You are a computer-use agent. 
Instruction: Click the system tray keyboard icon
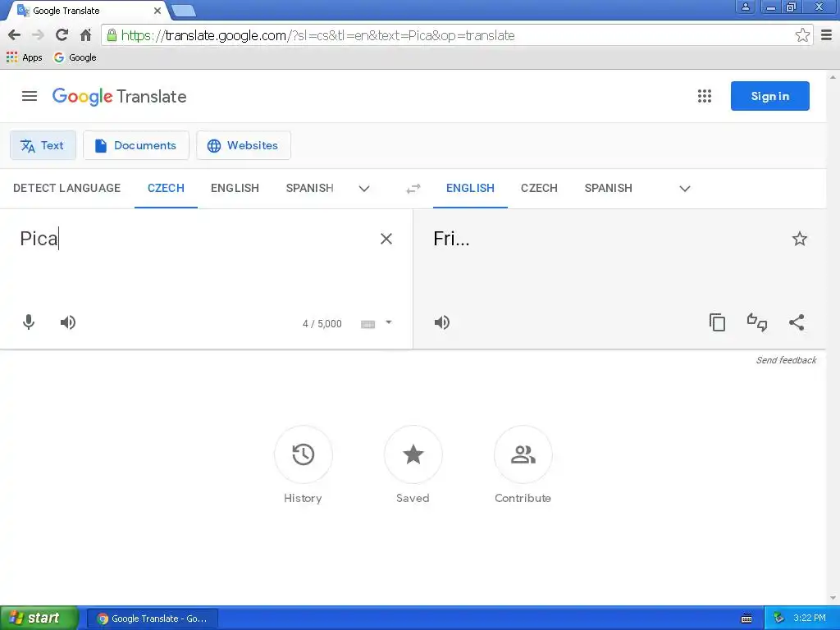pos(746,619)
